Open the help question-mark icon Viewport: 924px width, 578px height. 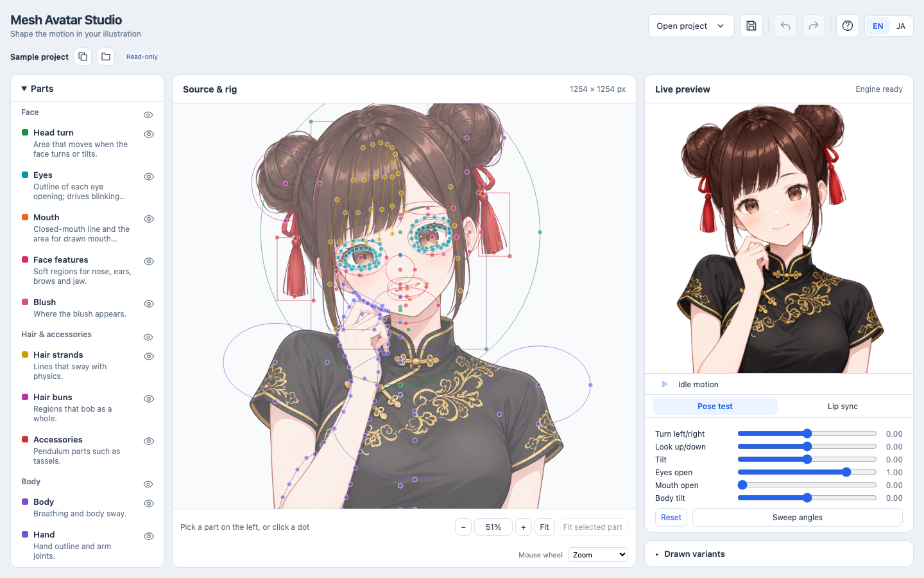pyautogui.click(x=848, y=26)
